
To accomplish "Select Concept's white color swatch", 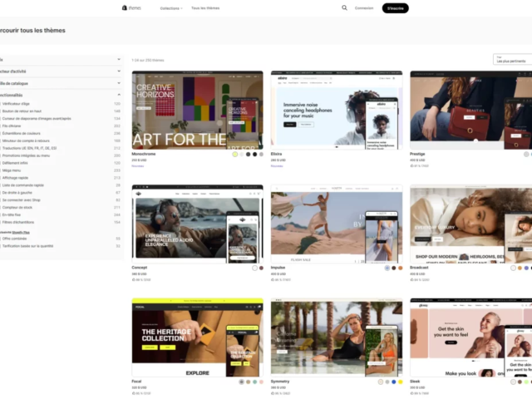I will click(255, 268).
